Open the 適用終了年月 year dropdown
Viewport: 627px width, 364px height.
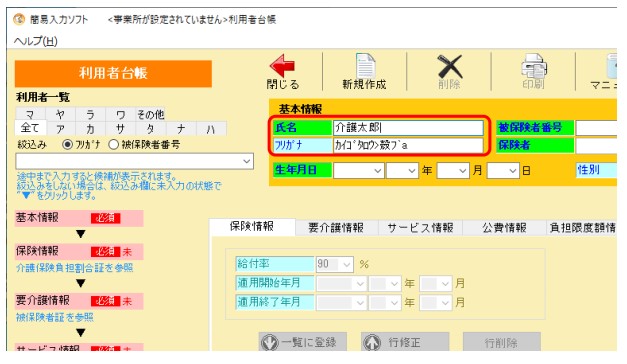pos(394,303)
